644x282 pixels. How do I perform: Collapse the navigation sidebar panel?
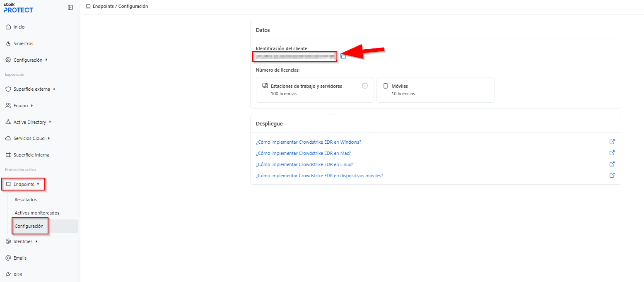(x=70, y=7)
